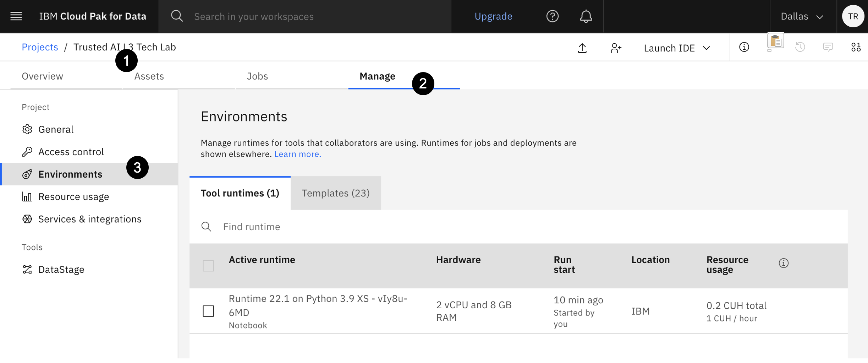The width and height of the screenshot is (868, 363).
Task: Open the apps grid icon
Action: coord(856,47)
